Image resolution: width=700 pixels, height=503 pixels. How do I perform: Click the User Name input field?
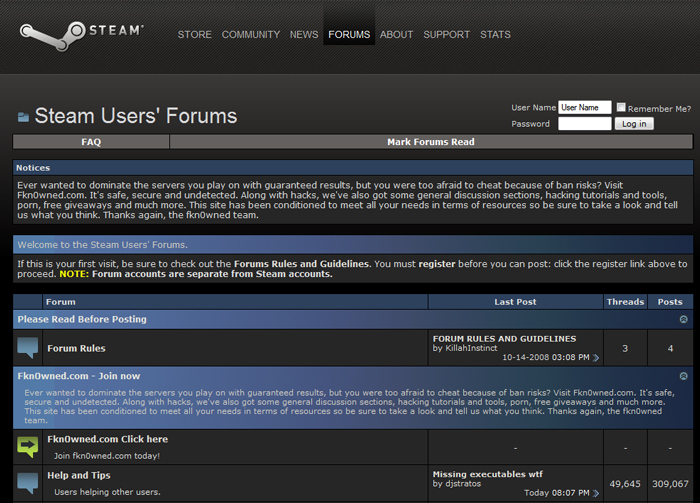[584, 107]
